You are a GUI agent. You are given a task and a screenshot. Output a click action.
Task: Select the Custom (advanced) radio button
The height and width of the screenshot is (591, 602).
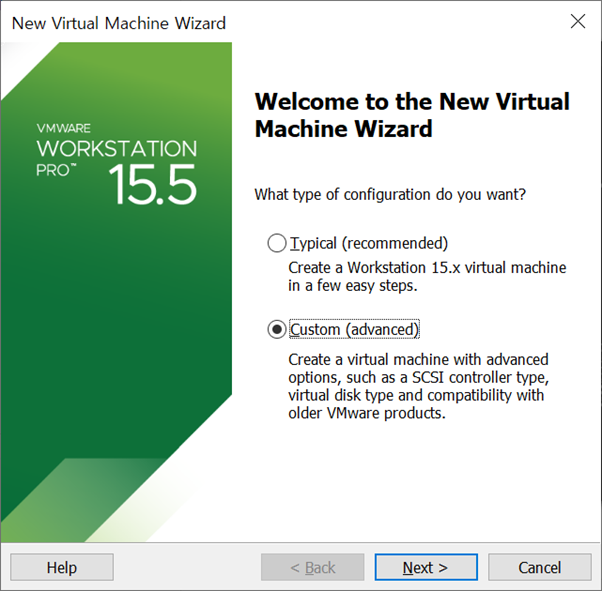[x=276, y=329]
